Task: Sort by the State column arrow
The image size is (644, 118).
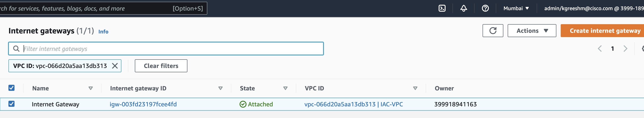Action: click(x=285, y=88)
